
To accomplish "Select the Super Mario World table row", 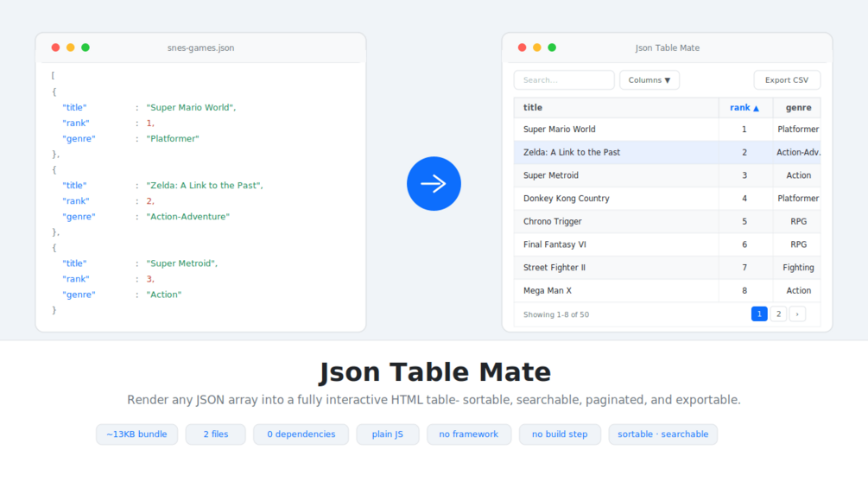I will coord(667,129).
